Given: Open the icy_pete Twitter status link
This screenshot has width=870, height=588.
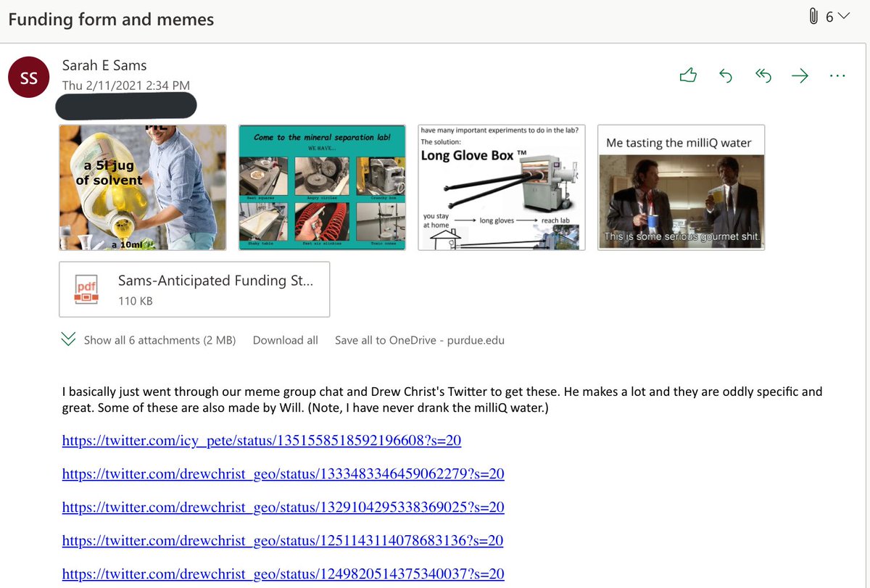Looking at the screenshot, I should (262, 440).
